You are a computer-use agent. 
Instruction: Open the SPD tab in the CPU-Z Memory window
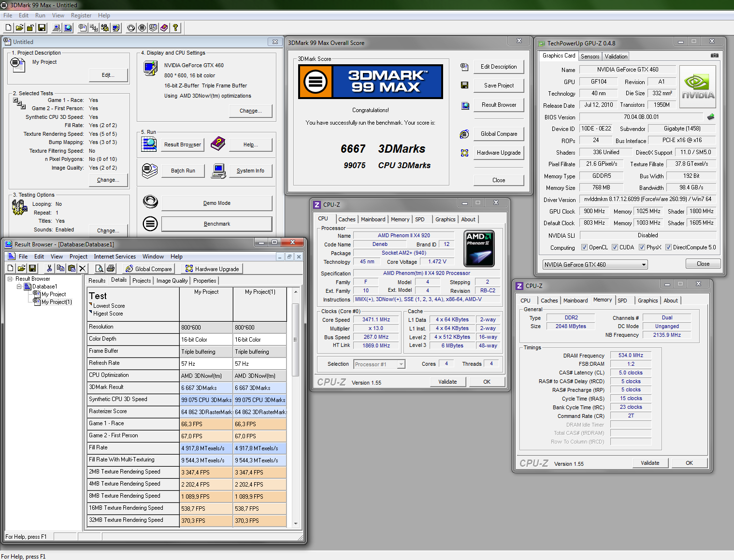[622, 301]
